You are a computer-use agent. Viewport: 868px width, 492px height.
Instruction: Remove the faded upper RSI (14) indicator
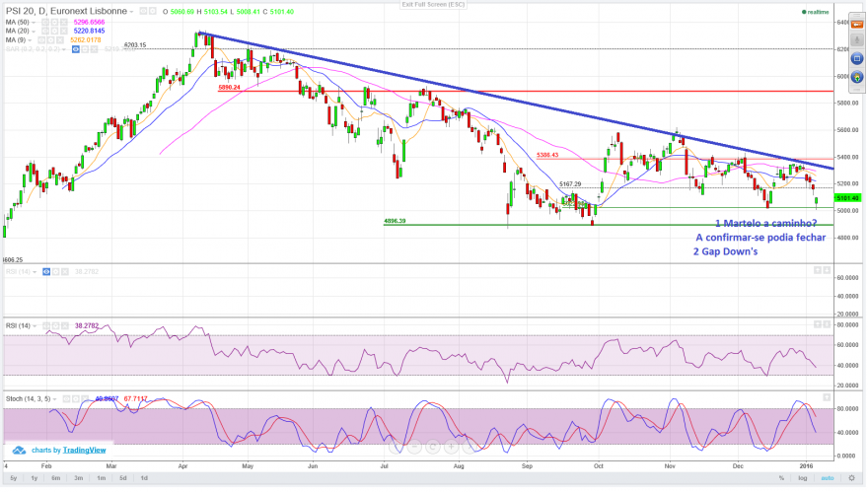(65, 272)
